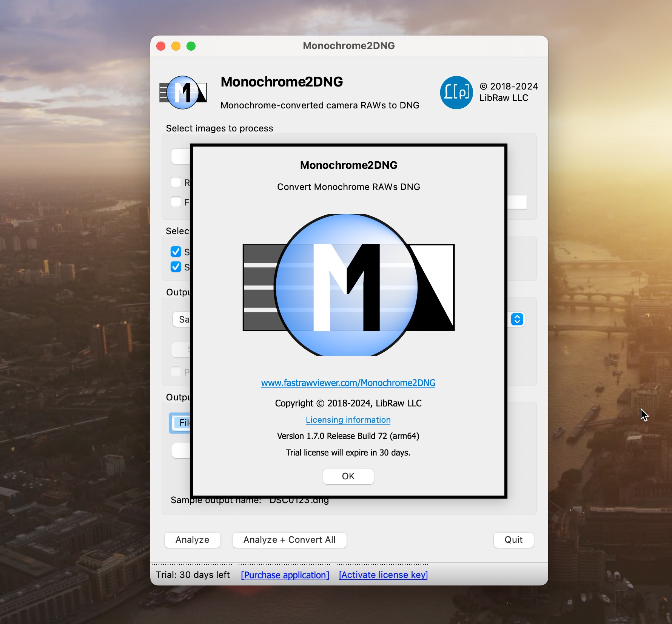Close the Monochrome2DNG window with red button
The image size is (672, 624).
pyautogui.click(x=161, y=46)
